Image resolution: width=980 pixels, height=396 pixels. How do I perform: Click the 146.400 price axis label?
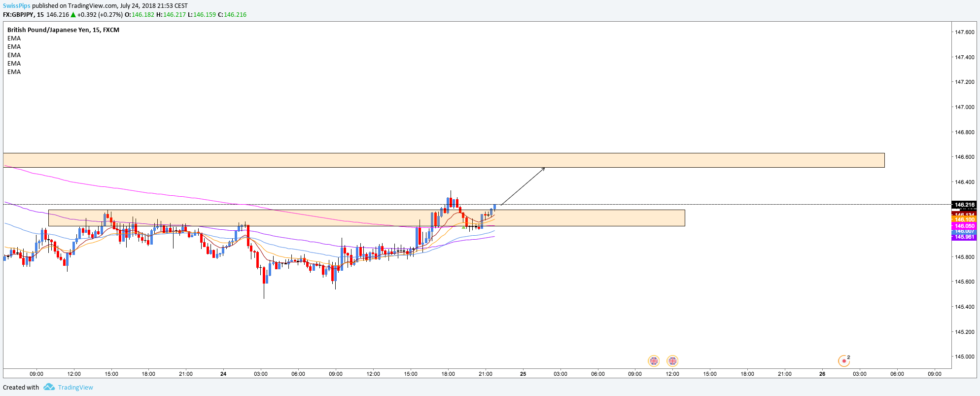point(965,182)
